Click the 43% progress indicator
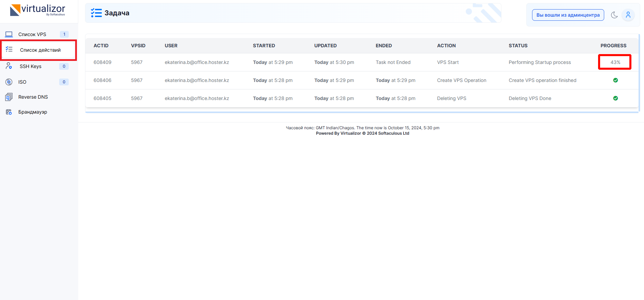 click(x=615, y=62)
